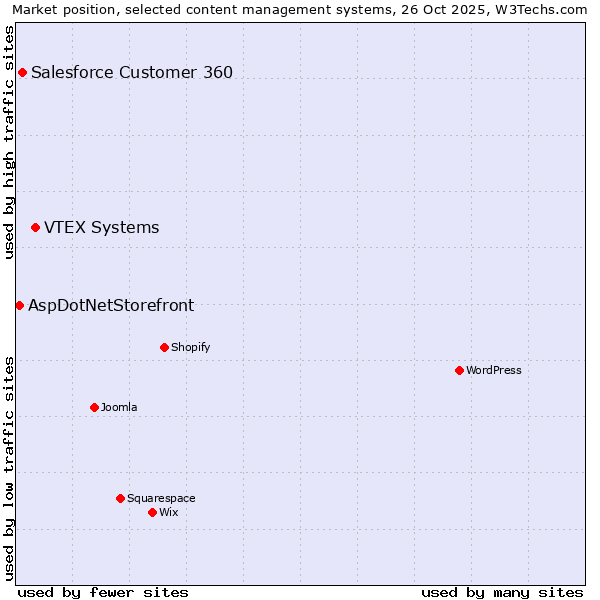
Task: Click the Squarespace text label
Action: tap(161, 498)
